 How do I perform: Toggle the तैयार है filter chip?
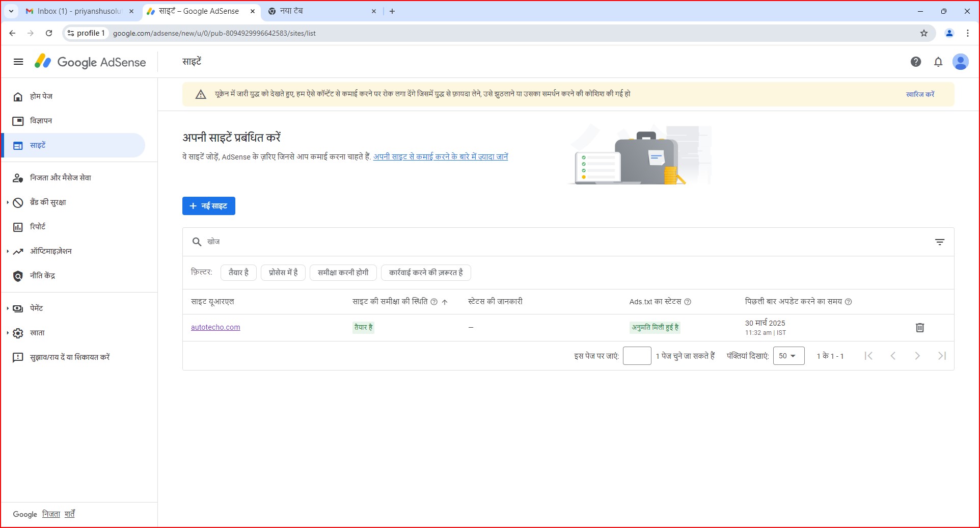tap(238, 273)
